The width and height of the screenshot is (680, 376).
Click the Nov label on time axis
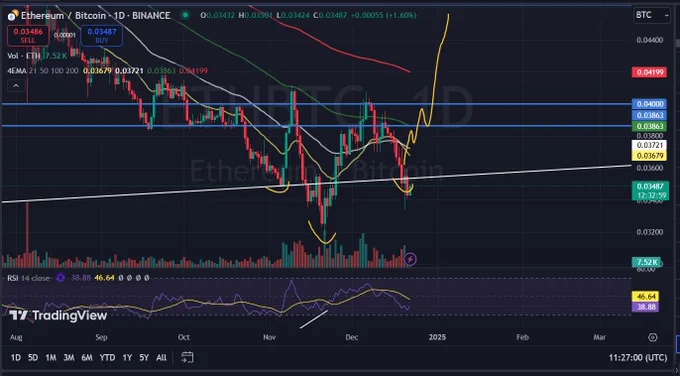tap(270, 337)
